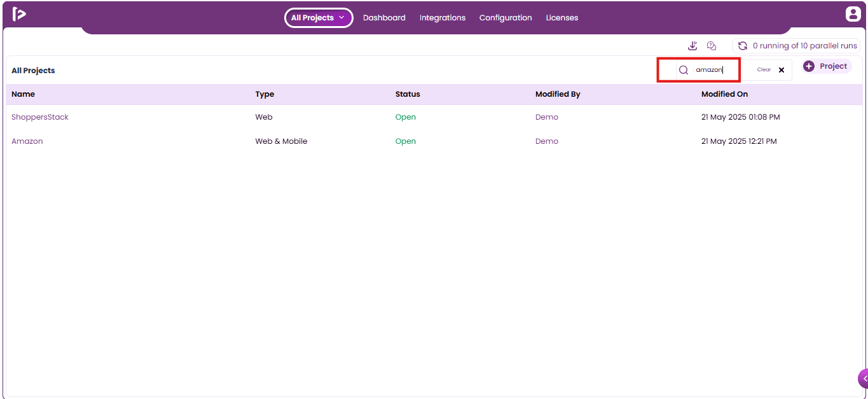
Task: Click the Status column header
Action: pyautogui.click(x=408, y=94)
